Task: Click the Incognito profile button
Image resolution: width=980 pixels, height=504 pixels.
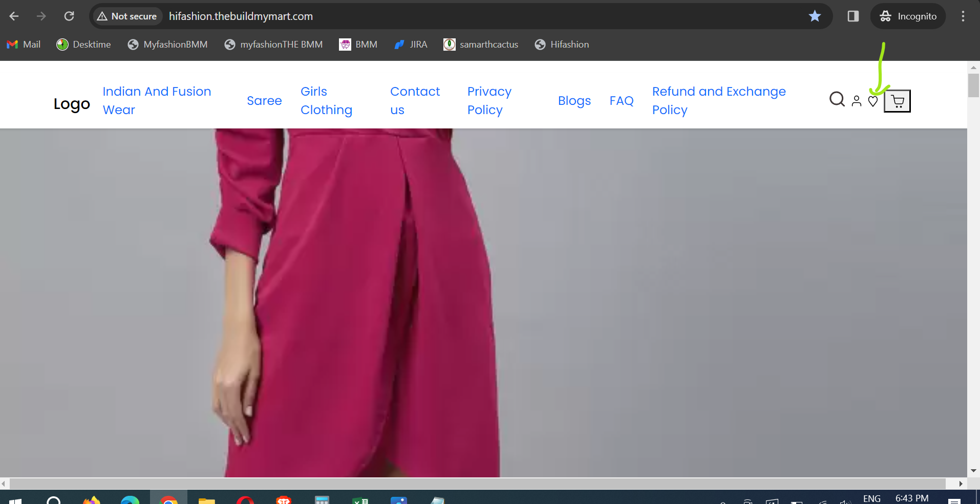Action: (x=908, y=16)
